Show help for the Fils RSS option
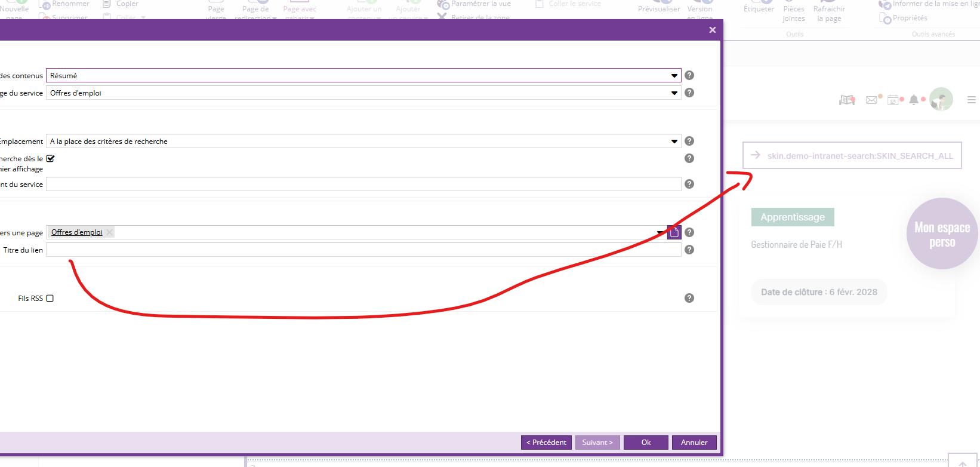 coord(689,298)
